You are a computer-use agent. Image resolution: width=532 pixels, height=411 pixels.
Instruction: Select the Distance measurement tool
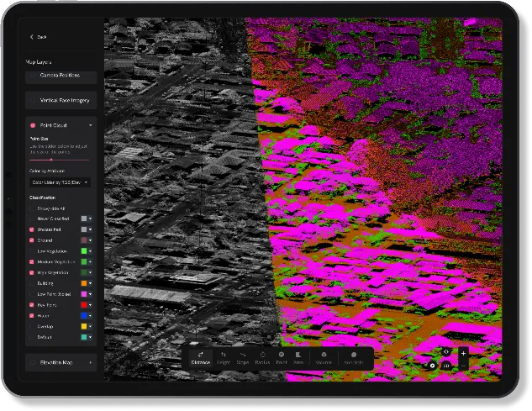(x=200, y=357)
